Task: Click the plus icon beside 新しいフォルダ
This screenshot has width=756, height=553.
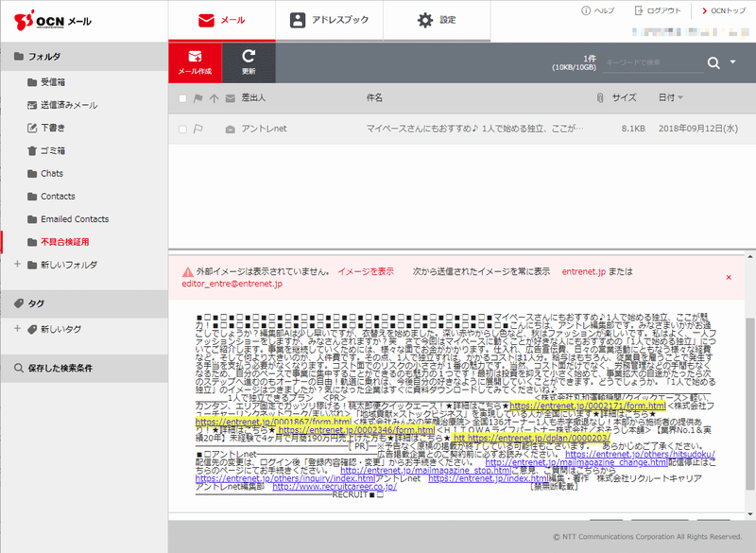Action: (17, 264)
